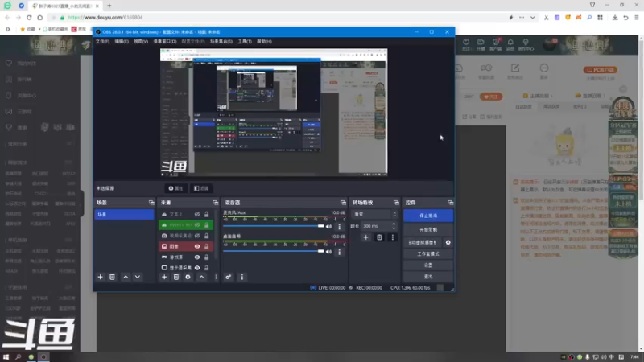The image size is (644, 362).
Task: Pop out the Audio Mixer dock with its float icon
Action: point(343,203)
